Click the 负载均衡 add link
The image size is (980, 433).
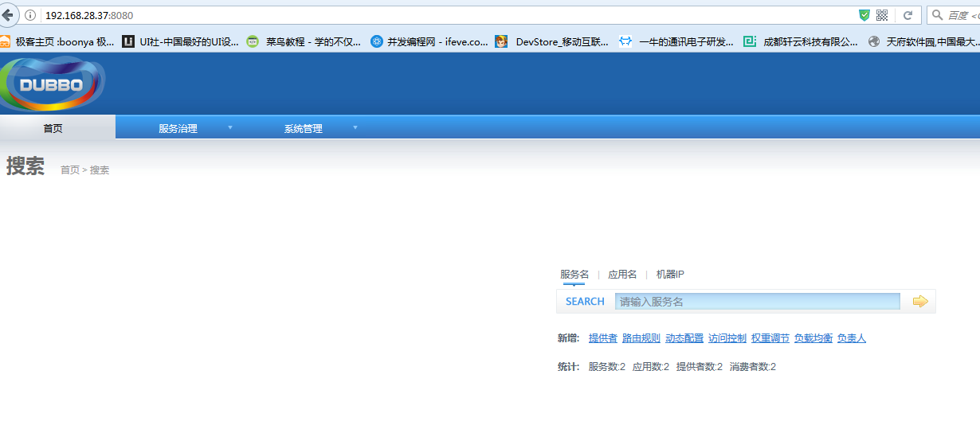click(x=813, y=338)
